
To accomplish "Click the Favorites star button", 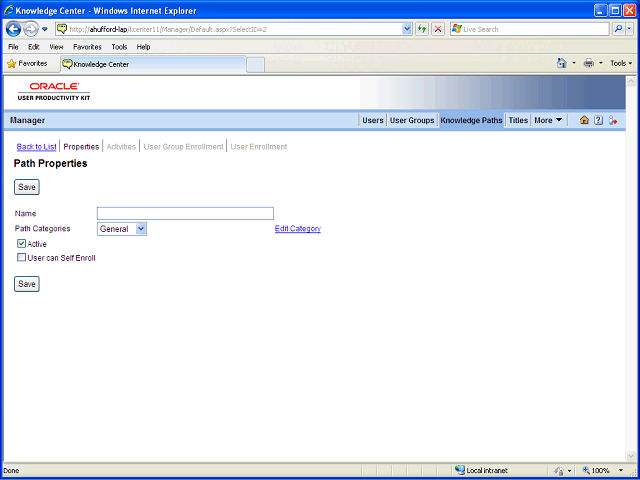I will pos(27,64).
